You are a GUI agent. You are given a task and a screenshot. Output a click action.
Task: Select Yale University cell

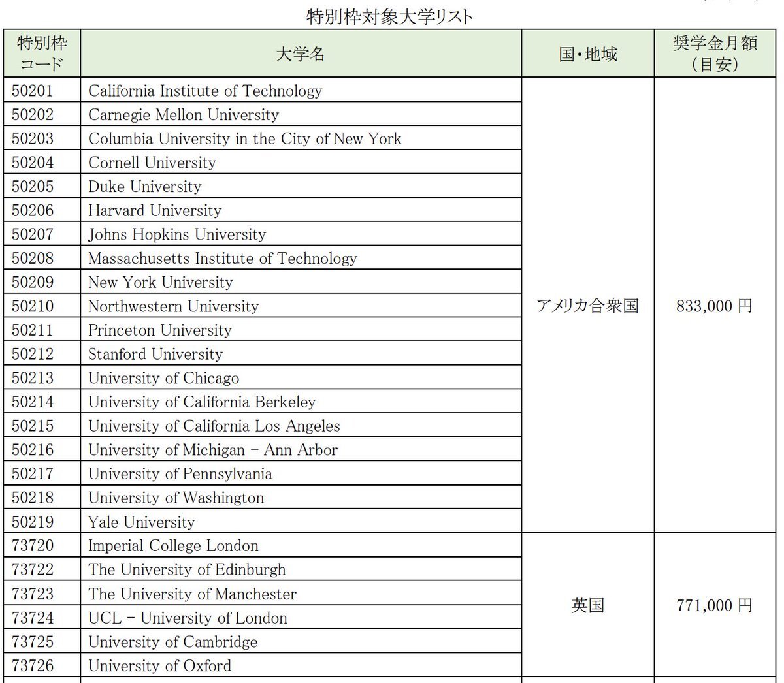[x=301, y=521]
